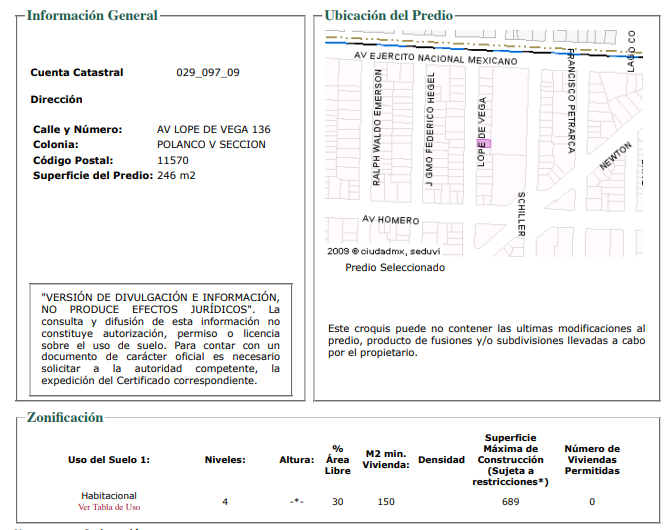Click the Ubicación del Predio heading

point(389,15)
